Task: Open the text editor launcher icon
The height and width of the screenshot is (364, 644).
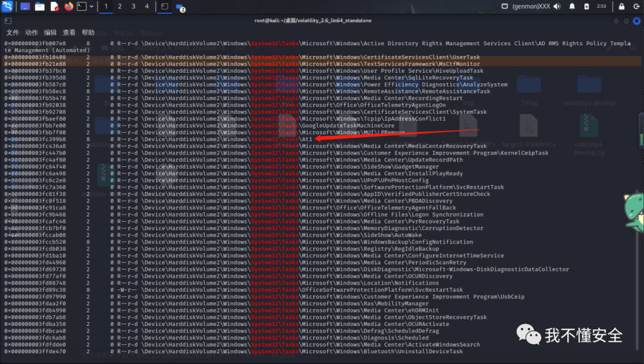Action: tap(55, 7)
